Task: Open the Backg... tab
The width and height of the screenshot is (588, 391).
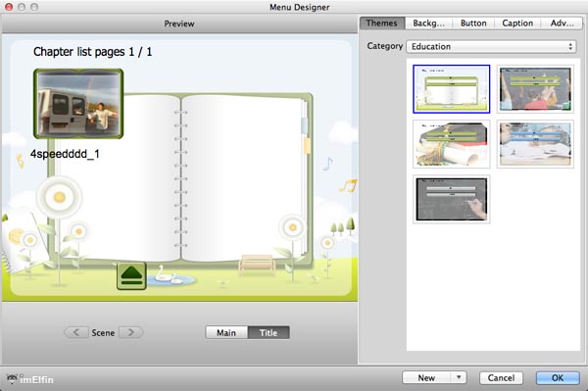Action: pyautogui.click(x=428, y=24)
